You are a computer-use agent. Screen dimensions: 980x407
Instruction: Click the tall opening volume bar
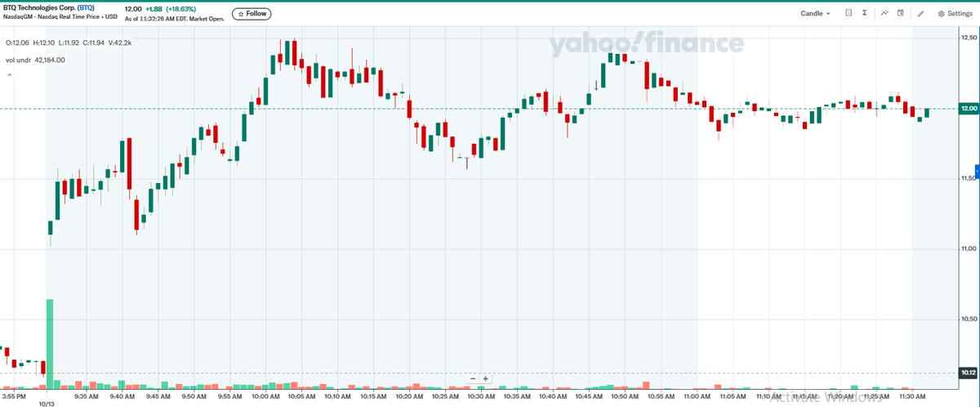(x=50, y=343)
